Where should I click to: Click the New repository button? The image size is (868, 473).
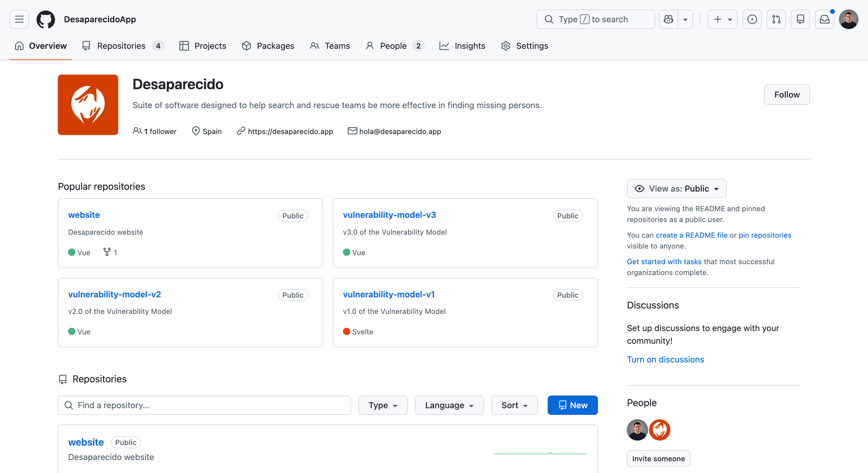tap(573, 405)
